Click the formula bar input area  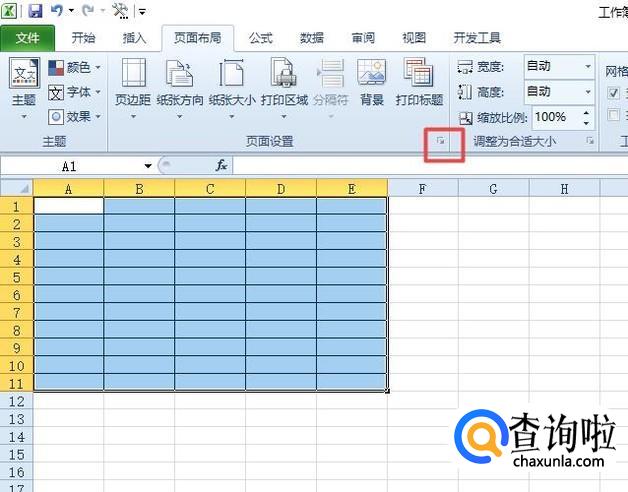point(430,166)
